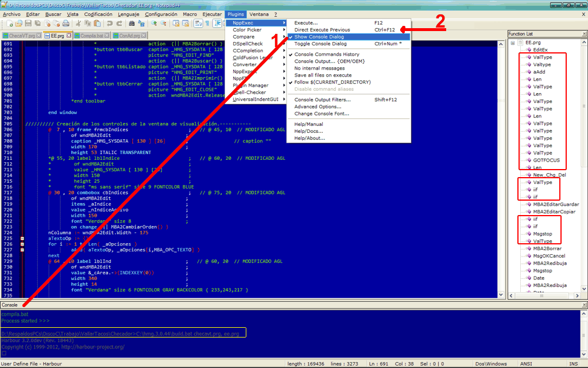Click the Close All toolbar icon

point(56,24)
